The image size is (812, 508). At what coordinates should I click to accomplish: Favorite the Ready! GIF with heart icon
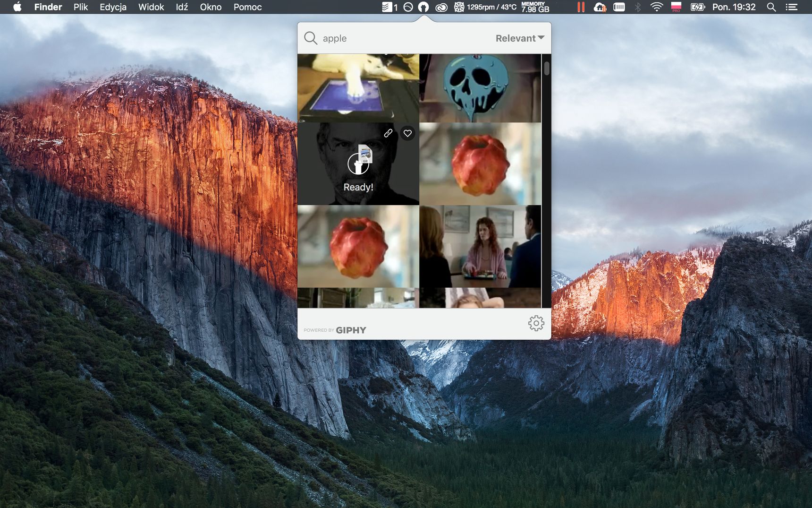tap(407, 133)
